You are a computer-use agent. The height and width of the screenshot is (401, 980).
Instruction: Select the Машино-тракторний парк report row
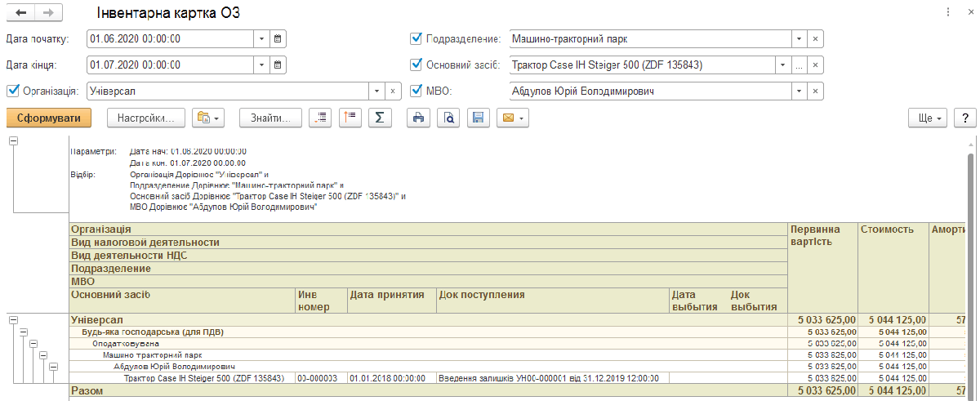[428, 356]
